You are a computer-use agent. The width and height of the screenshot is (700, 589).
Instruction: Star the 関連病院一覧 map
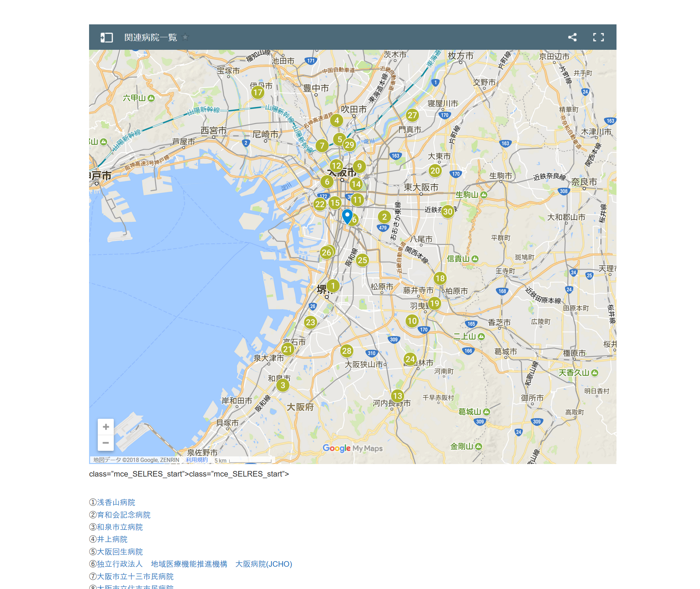pyautogui.click(x=185, y=37)
